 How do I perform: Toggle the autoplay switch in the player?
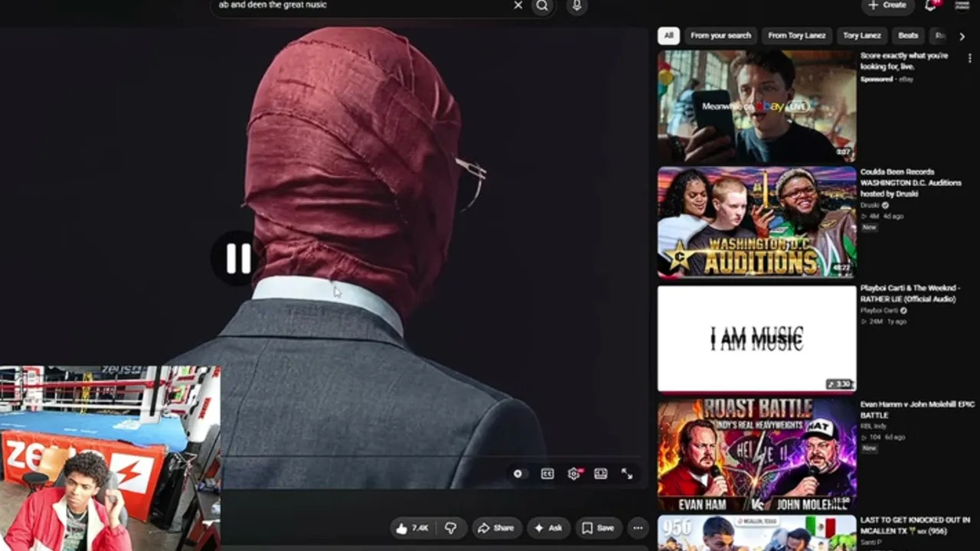point(518,474)
